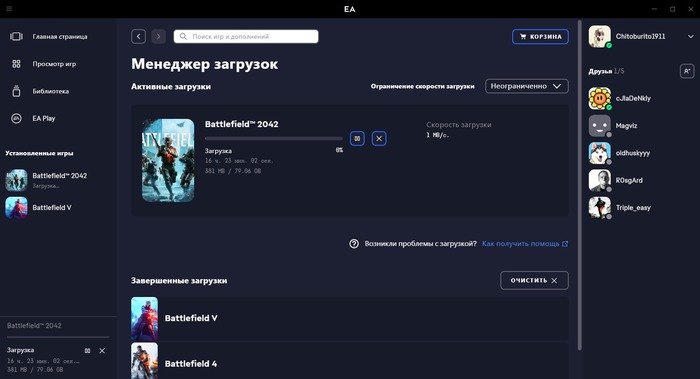Viewport: 700px width, 379px height.
Task: Click 381 MB / 79.06 GB size text
Action: [233, 171]
